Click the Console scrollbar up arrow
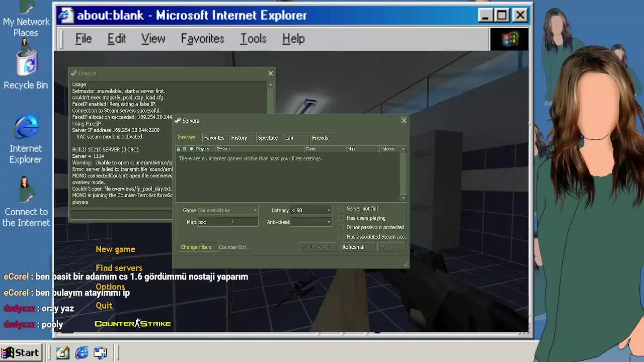 point(270,84)
